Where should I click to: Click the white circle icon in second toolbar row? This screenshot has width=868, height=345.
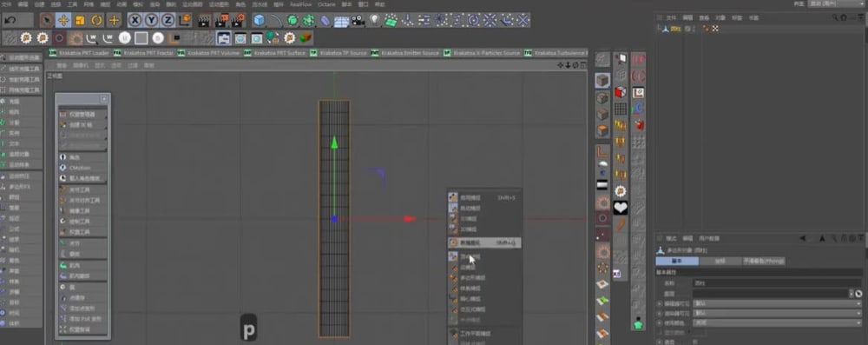click(125, 38)
